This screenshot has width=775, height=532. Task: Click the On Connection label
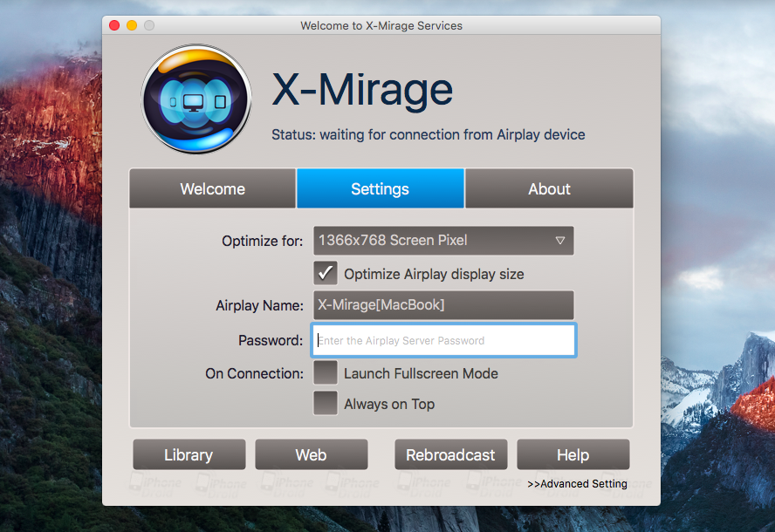point(254,373)
